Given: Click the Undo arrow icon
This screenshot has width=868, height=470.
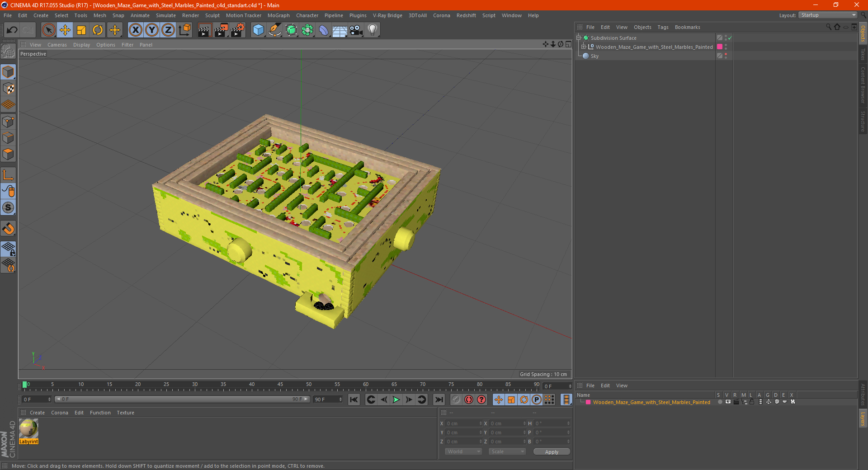Looking at the screenshot, I should [x=12, y=30].
